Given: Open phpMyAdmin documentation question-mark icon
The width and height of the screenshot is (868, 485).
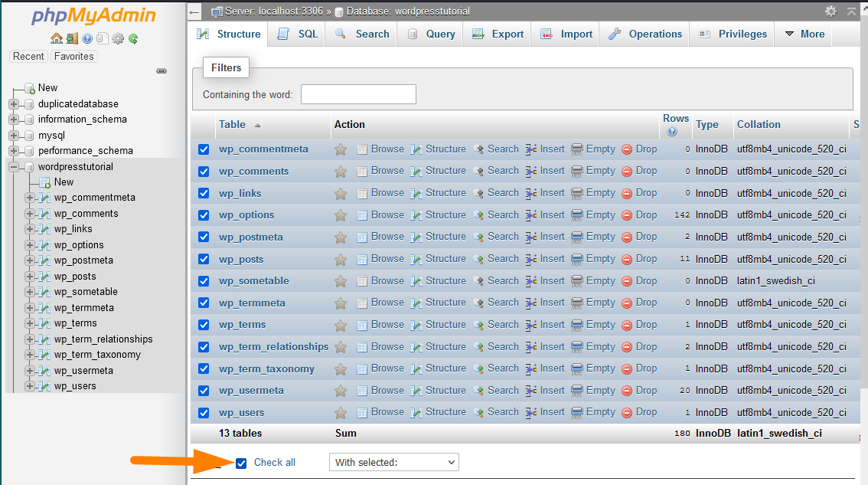Looking at the screenshot, I should tap(87, 38).
